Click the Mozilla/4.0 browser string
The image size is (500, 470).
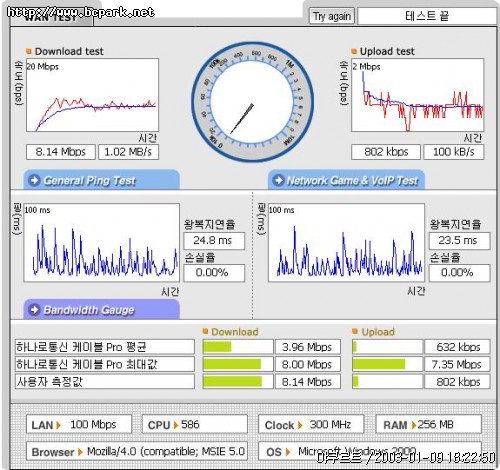click(166, 451)
